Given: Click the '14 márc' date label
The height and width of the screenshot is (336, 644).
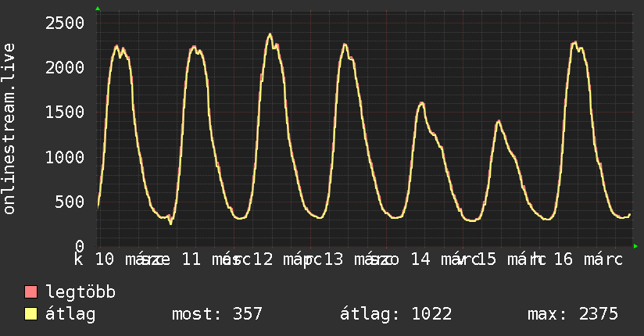Looking at the screenshot, I should click(x=445, y=259).
